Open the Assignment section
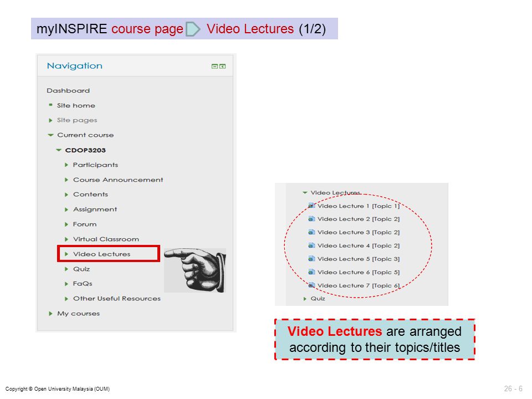This screenshot has height=399, width=532. pos(95,209)
